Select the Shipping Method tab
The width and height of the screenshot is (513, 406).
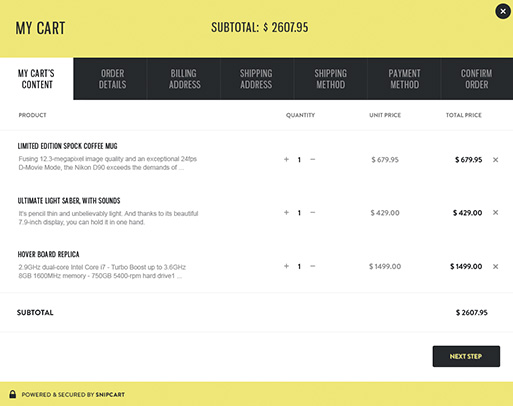(330, 79)
